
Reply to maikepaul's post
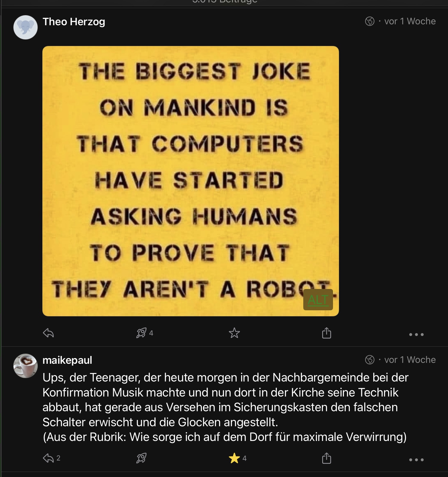(x=48, y=458)
